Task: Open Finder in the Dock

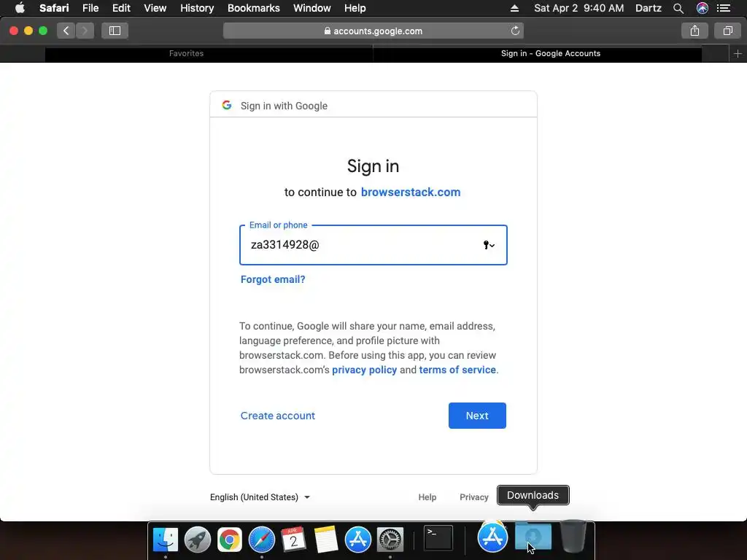Action: tap(166, 540)
